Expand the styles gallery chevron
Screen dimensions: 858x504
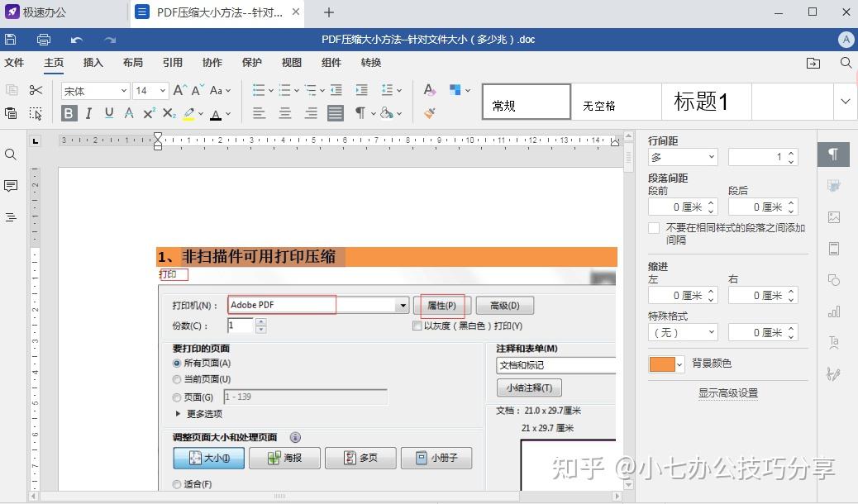coord(846,102)
